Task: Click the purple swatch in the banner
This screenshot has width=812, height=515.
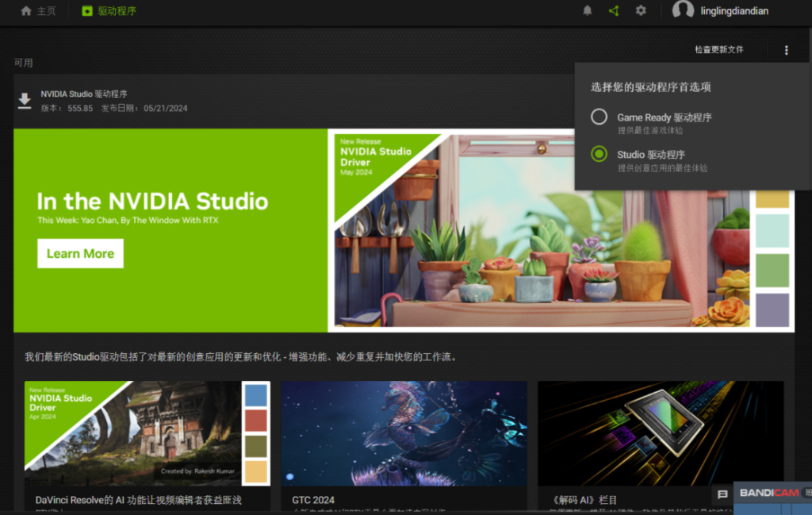Action: click(x=772, y=310)
